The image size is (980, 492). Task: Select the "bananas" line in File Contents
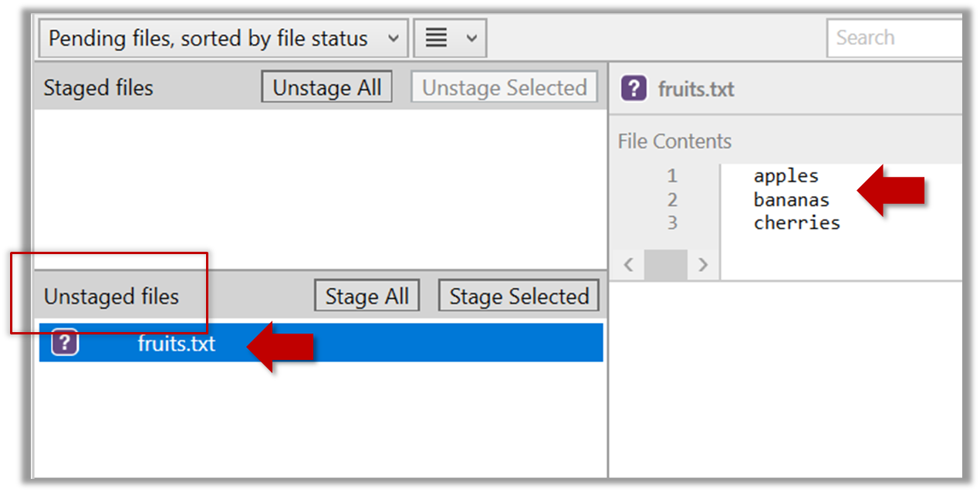coord(791,200)
